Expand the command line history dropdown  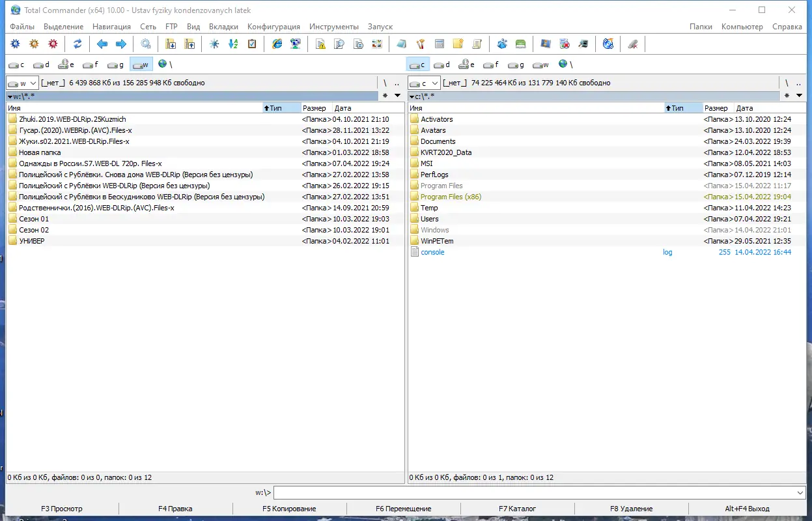point(800,493)
